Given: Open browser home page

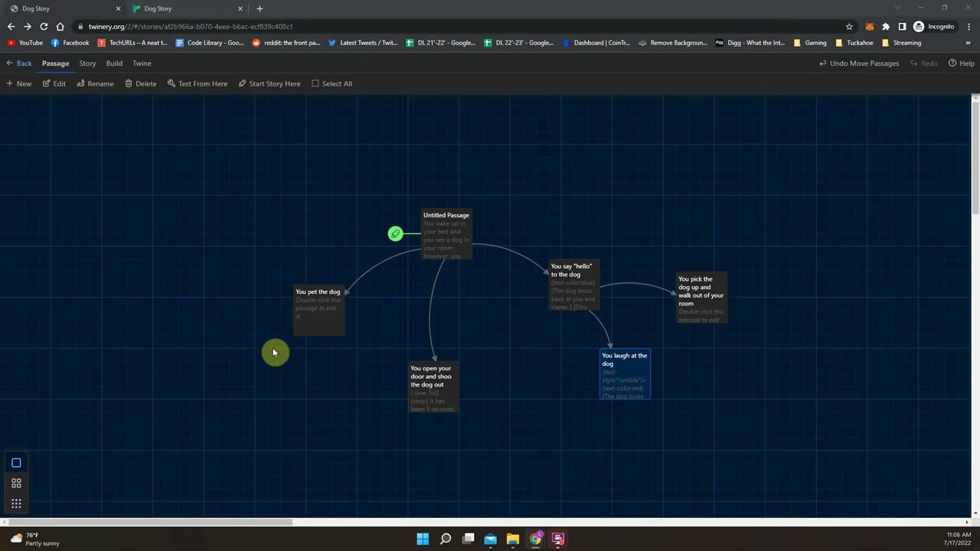Looking at the screenshot, I should [60, 26].
